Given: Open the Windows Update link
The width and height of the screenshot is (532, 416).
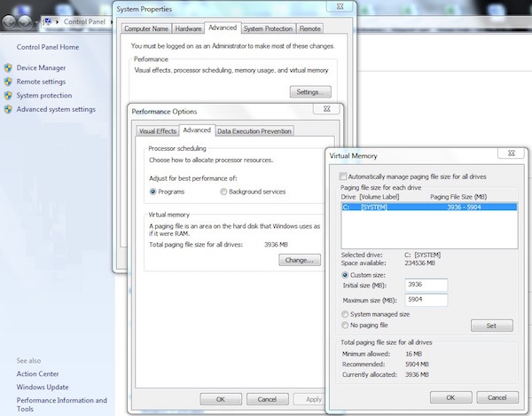Looking at the screenshot, I should pyautogui.click(x=43, y=388).
